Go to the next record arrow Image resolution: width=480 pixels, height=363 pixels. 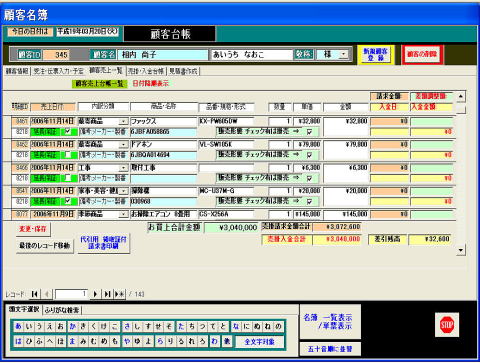point(95,294)
